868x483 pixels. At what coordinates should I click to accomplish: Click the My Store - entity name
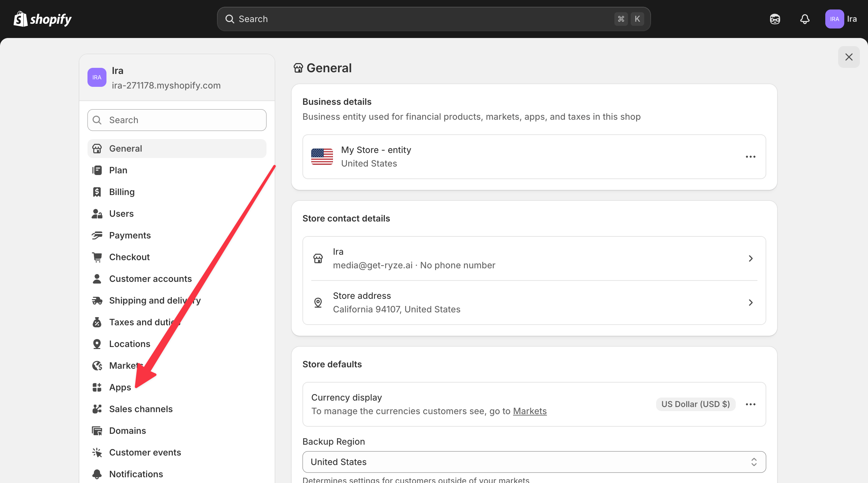pyautogui.click(x=376, y=150)
